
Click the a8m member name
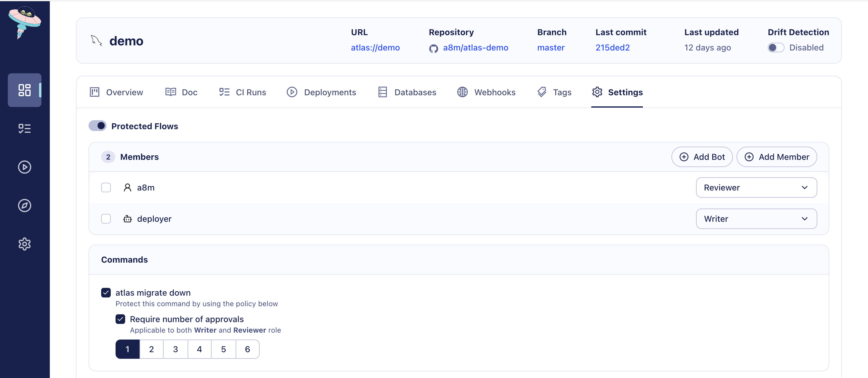146,187
